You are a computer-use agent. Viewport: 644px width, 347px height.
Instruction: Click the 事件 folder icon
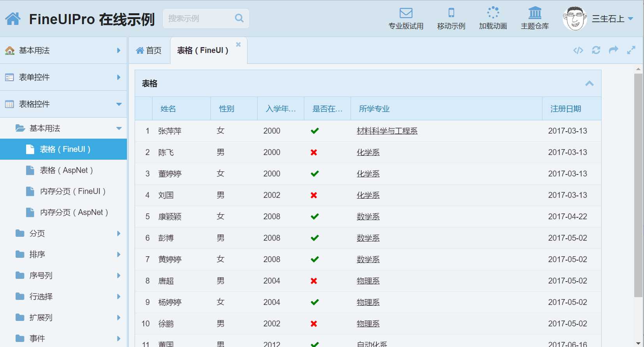pyautogui.click(x=20, y=338)
